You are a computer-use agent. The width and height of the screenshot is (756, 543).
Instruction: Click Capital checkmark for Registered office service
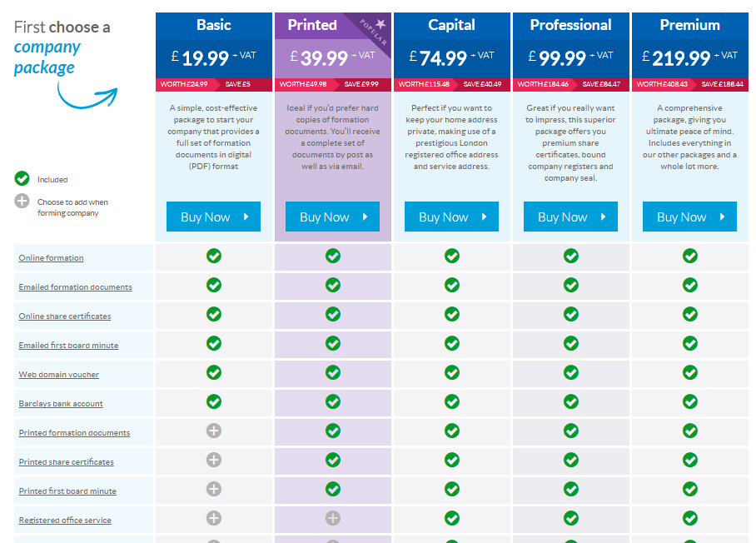click(452, 518)
